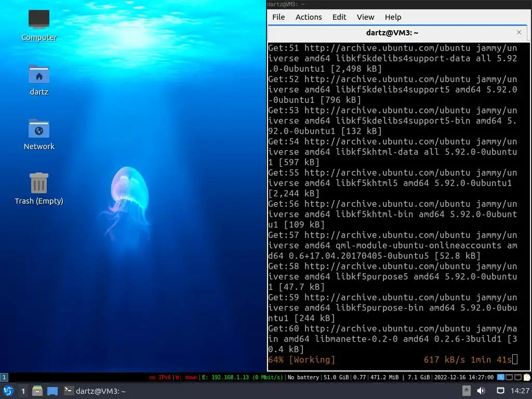Open the Network desktop icon
Image resolution: width=532 pixels, height=399 pixels.
click(39, 135)
